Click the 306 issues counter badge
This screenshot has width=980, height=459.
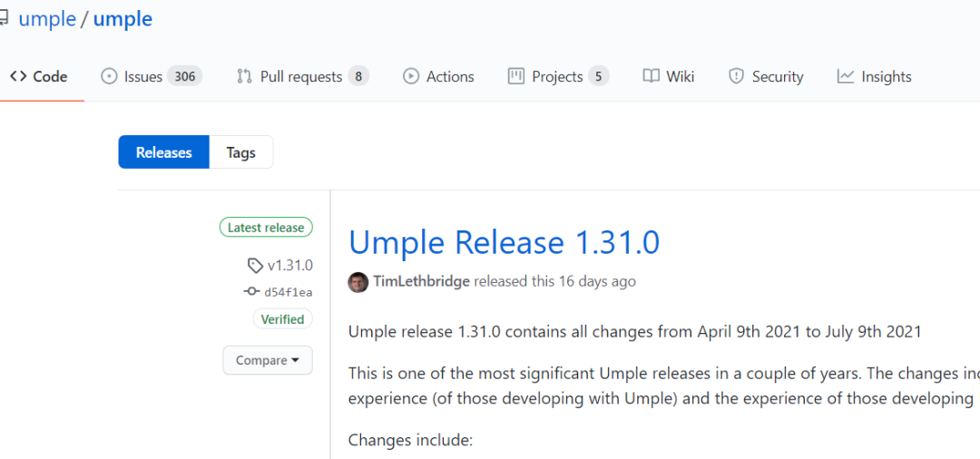tap(184, 77)
